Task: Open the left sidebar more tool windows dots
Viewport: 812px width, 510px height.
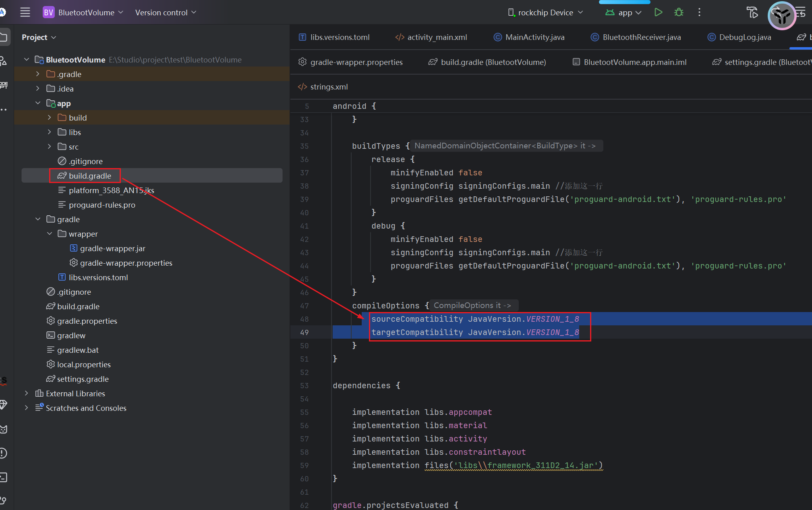Action: 4,109
